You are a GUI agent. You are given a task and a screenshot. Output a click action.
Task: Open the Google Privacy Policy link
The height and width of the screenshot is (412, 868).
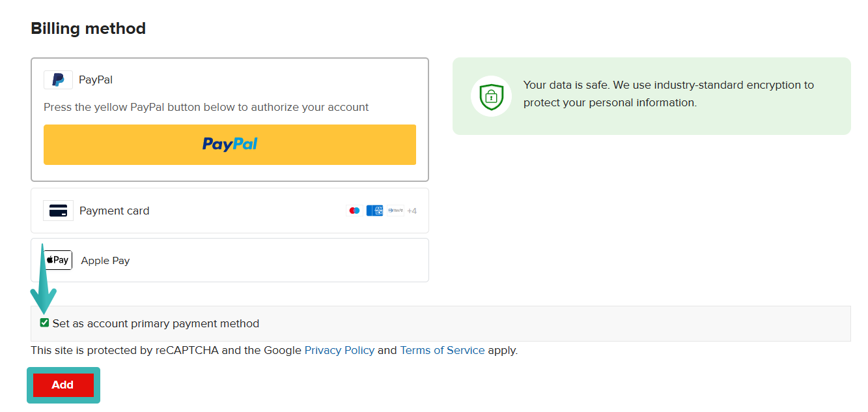339,350
